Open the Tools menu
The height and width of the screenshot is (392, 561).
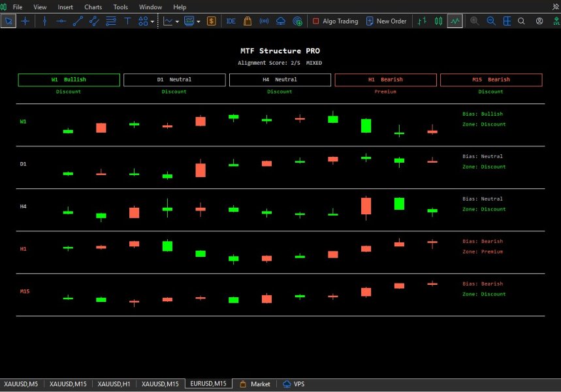pyautogui.click(x=120, y=7)
